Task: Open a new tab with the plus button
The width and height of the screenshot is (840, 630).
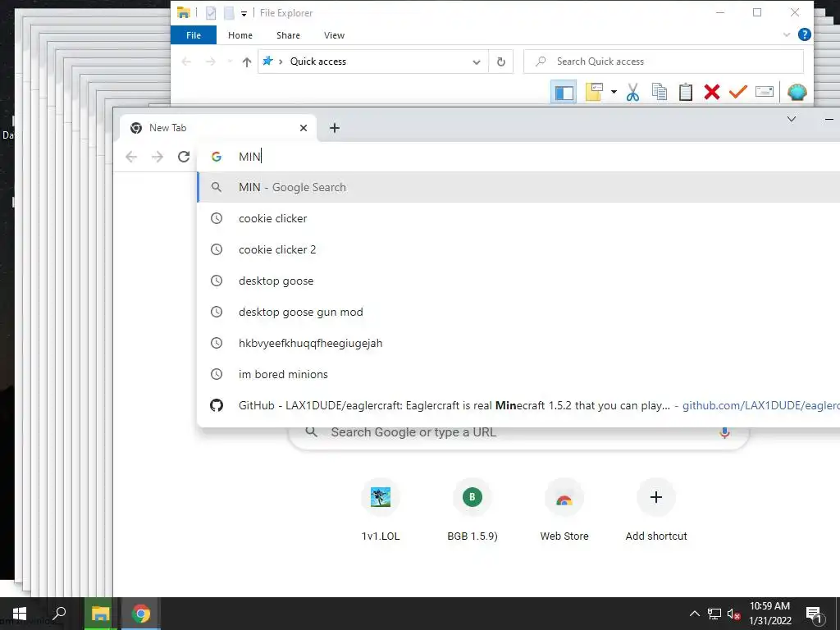Action: [335, 128]
